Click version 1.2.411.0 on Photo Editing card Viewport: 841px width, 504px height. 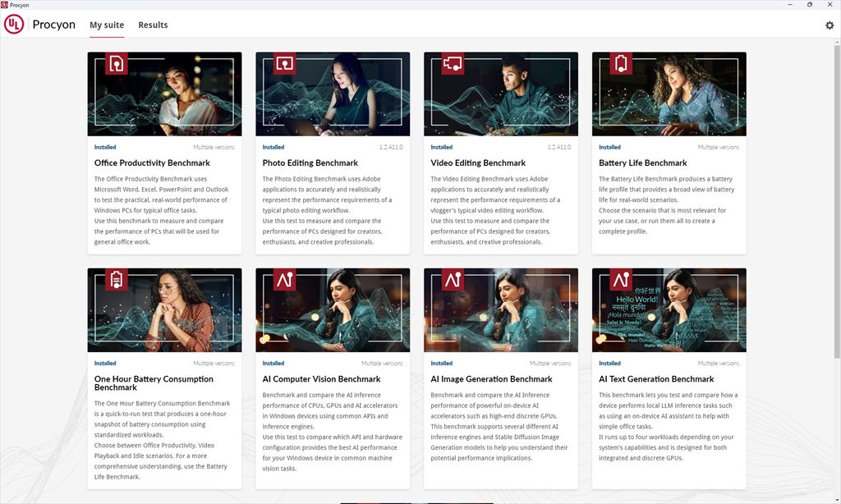pos(391,147)
